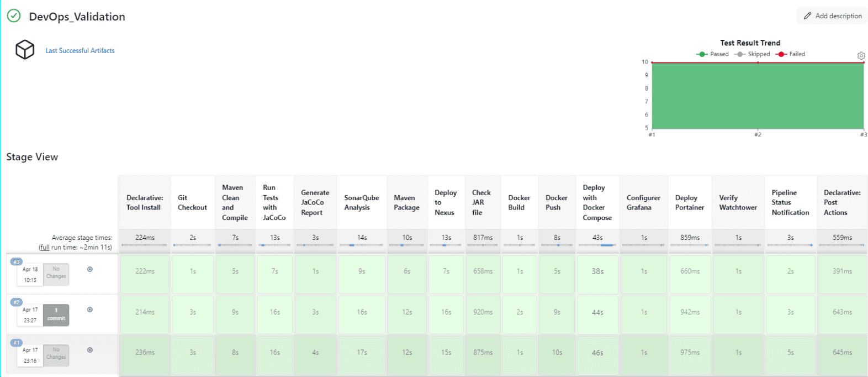
Task: Click the artifacts download icon for build #3
Action: [x=90, y=269]
